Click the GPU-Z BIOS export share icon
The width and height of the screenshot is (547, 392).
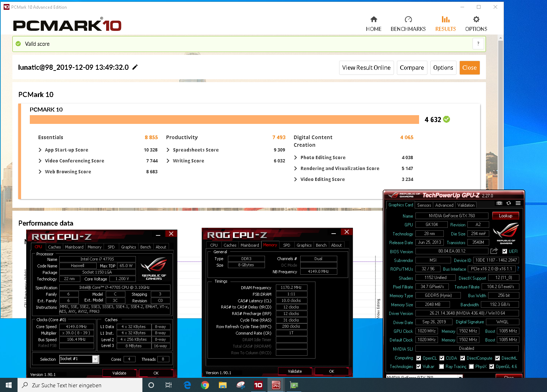[494, 251]
